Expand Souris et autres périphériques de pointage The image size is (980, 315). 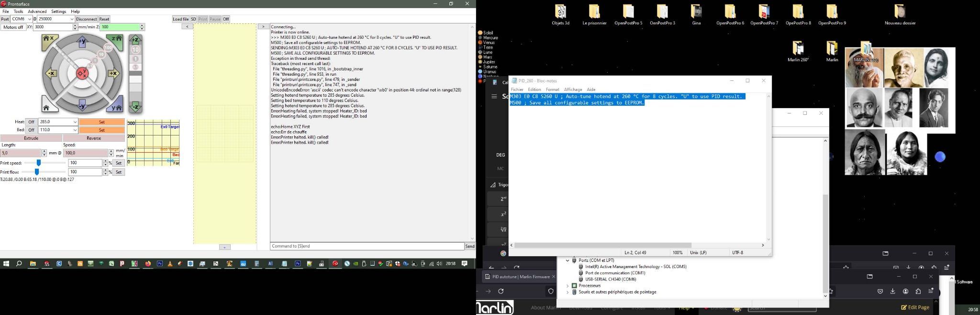(x=568, y=292)
